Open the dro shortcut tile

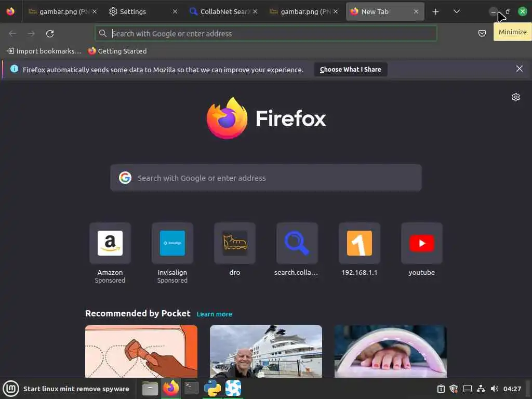tap(235, 249)
